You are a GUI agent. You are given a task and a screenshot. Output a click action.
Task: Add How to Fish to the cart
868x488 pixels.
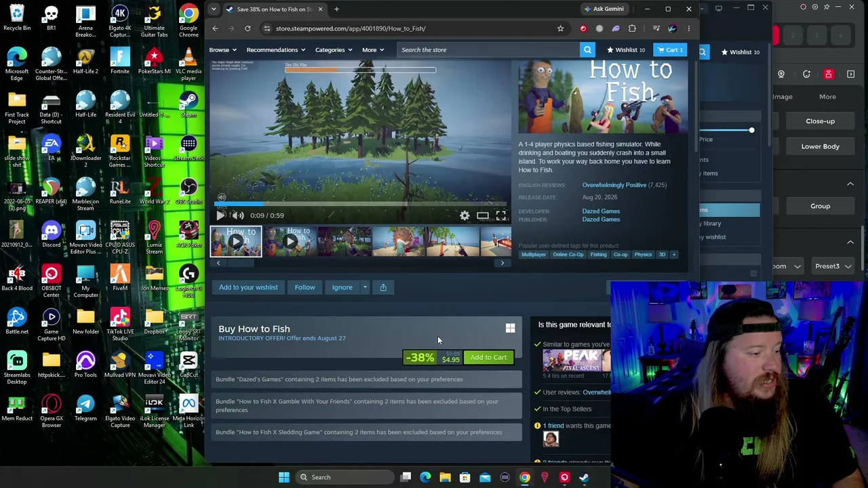point(488,357)
